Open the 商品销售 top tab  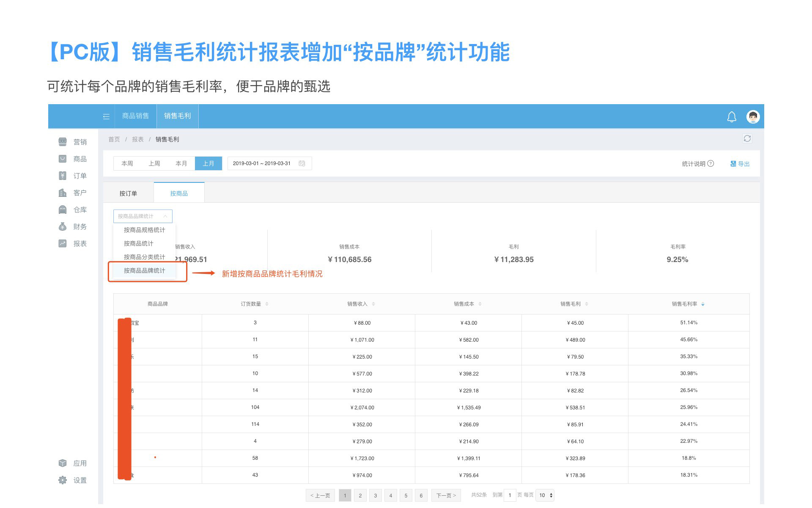click(x=135, y=116)
